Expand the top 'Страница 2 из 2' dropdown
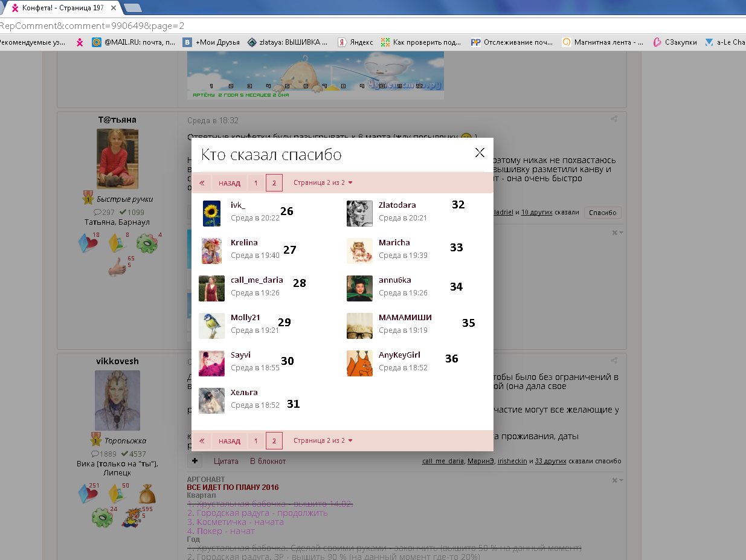746x560 pixels. click(323, 182)
